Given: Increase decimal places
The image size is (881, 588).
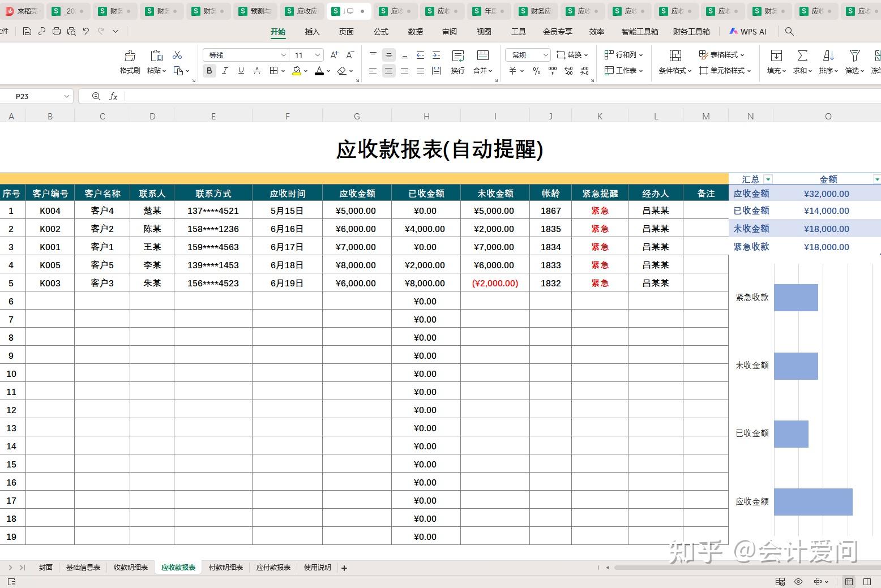Looking at the screenshot, I should coord(568,71).
